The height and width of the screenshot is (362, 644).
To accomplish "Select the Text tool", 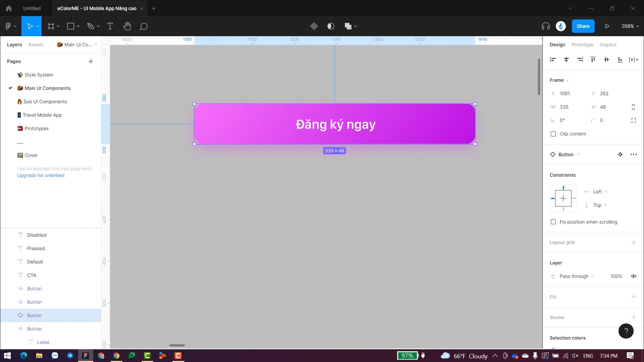I will (x=110, y=26).
